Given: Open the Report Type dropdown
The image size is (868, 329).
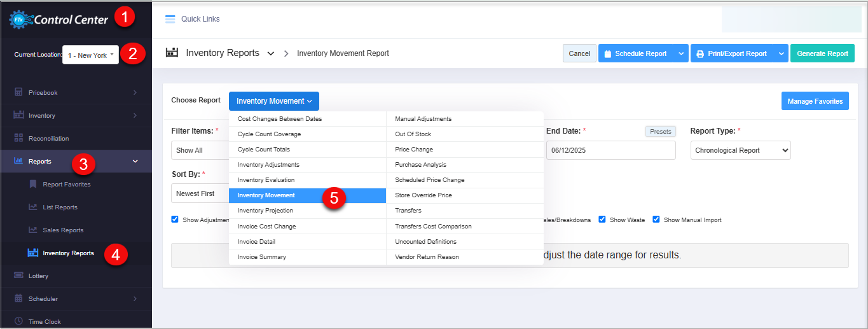Looking at the screenshot, I should (x=740, y=150).
